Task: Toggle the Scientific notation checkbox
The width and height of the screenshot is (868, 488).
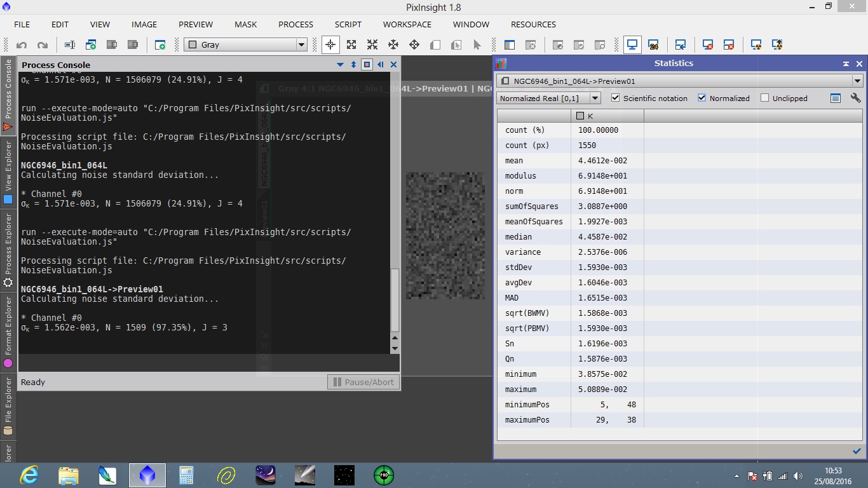Action: point(615,98)
